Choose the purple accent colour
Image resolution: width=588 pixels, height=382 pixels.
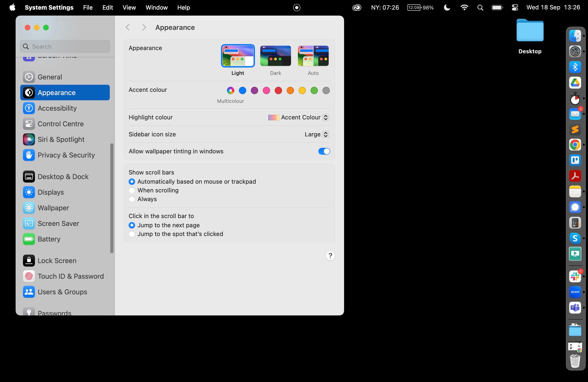point(254,91)
